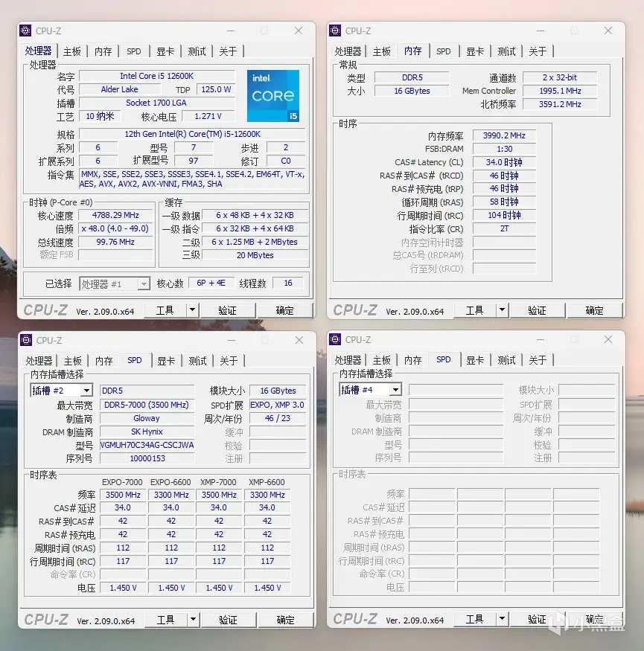Close the processor CPU-Z window
Screen dimensions: 644x651
(x=299, y=31)
